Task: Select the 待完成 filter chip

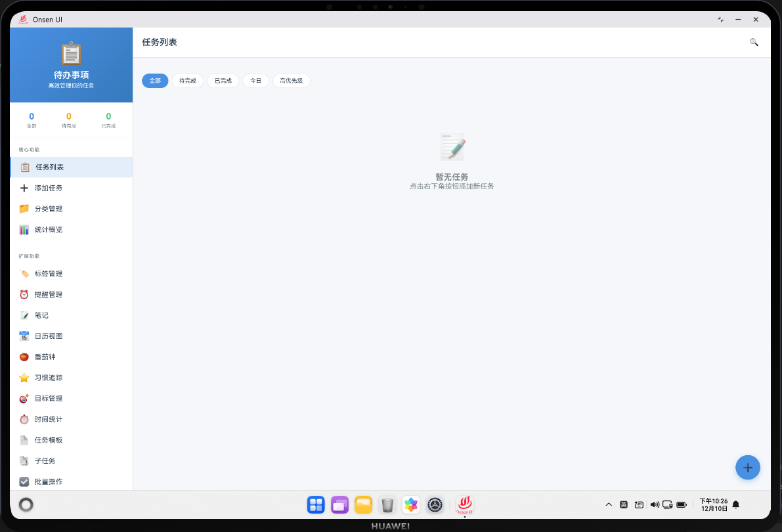Action: coord(188,81)
